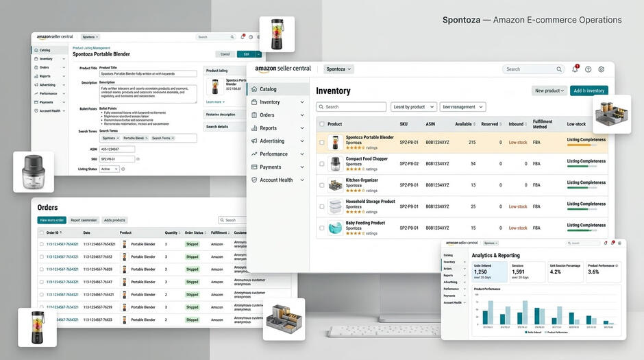Click Household Storage Product row thumbnail
The width and height of the screenshot is (644, 360).
click(336, 206)
